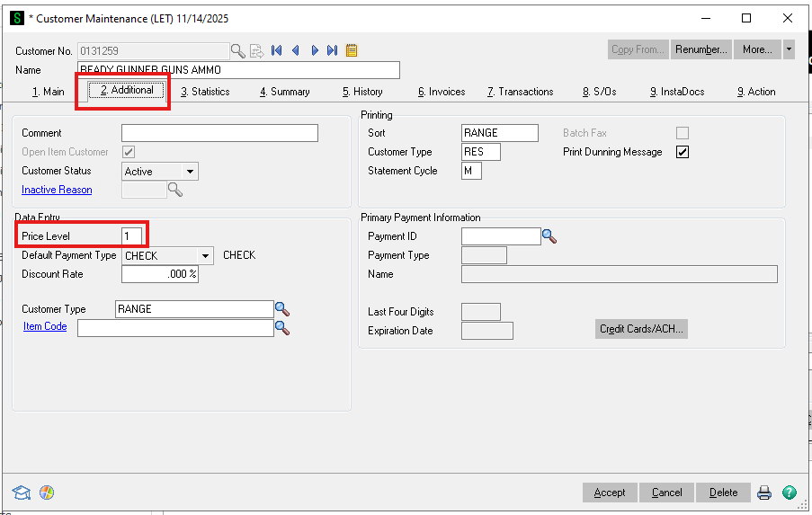Open help with the green question icon
The width and height of the screenshot is (812, 515).
[x=789, y=493]
